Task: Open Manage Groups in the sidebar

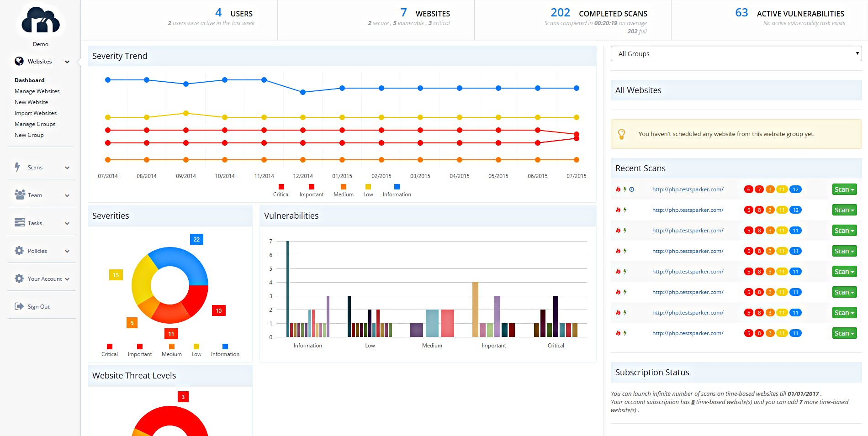Action: click(x=35, y=124)
